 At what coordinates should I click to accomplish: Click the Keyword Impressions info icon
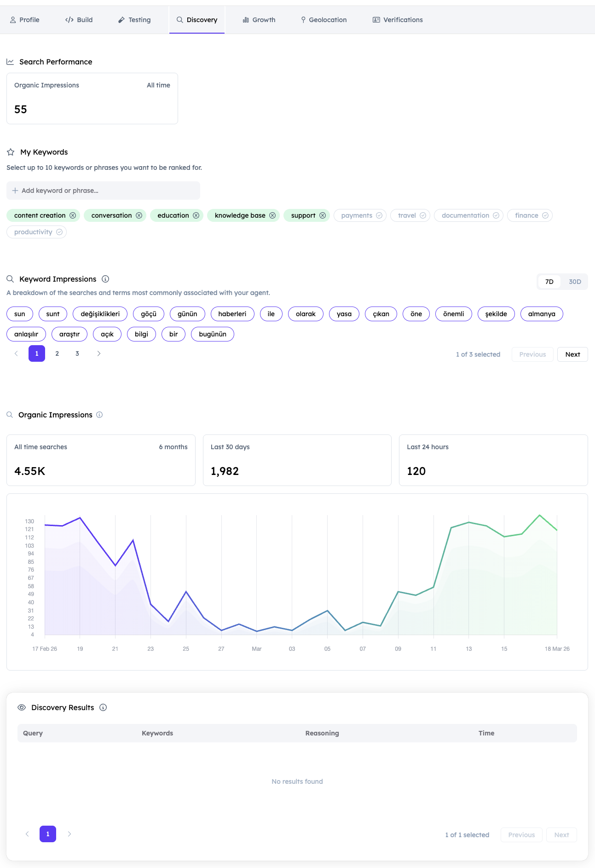[105, 279]
